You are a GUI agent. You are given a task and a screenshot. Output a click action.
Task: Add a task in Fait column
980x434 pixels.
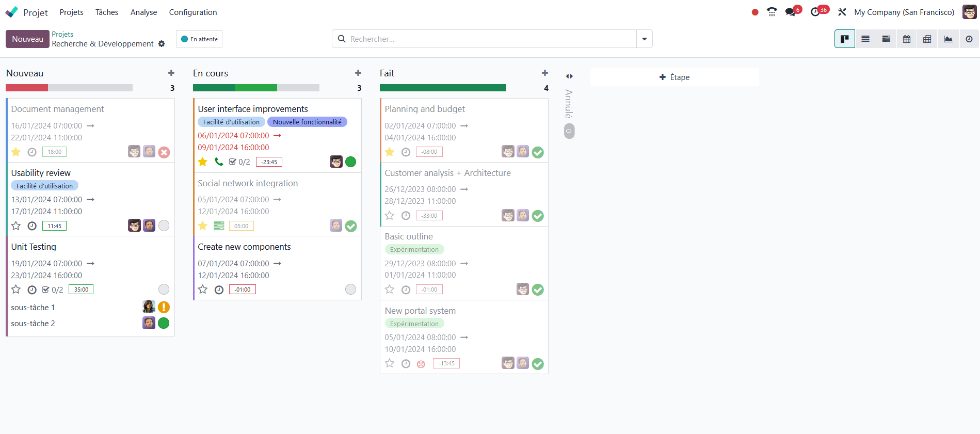(x=545, y=73)
